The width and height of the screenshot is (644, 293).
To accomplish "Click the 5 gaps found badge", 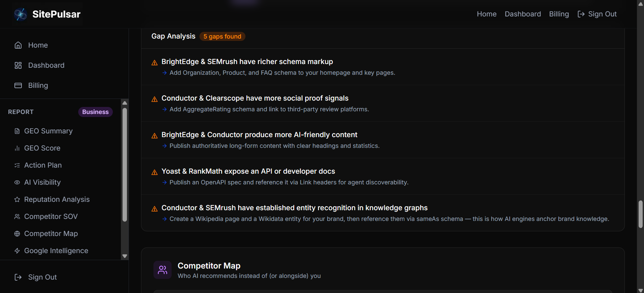I will coord(222,37).
